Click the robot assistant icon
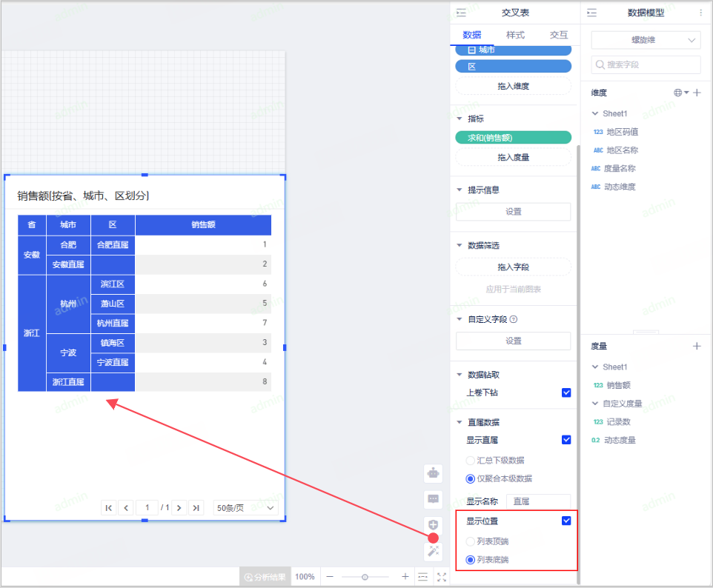Viewport: 713px width, 588px height. click(x=434, y=472)
